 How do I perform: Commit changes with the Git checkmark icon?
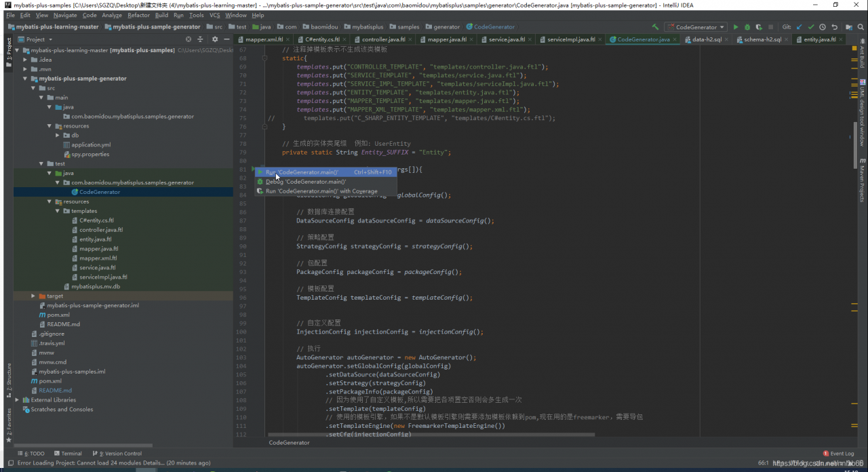[x=811, y=27]
